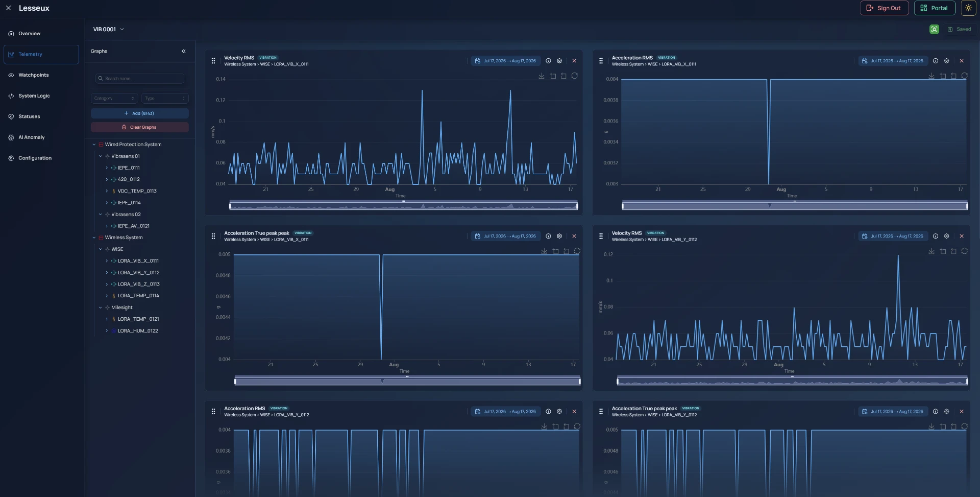Download Acceleration RMS LORA_VIB_X_0111 chart data

tap(932, 76)
